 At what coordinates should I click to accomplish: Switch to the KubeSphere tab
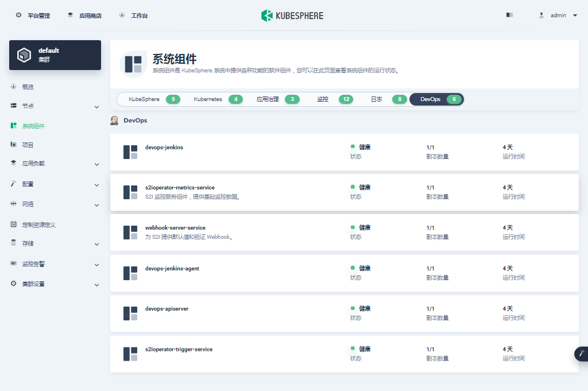coord(154,99)
